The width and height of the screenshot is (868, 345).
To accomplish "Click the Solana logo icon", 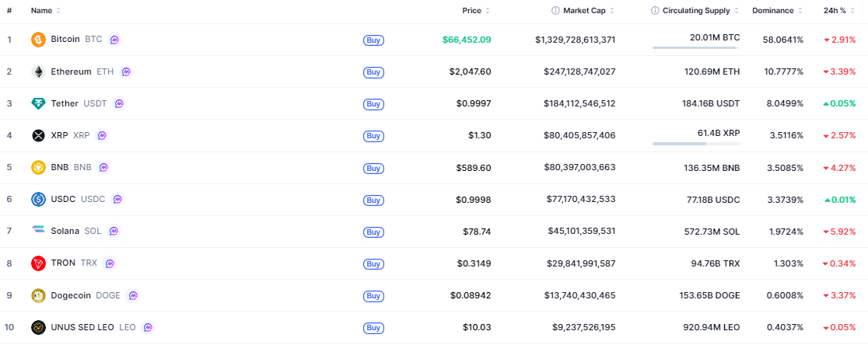I will [38, 231].
